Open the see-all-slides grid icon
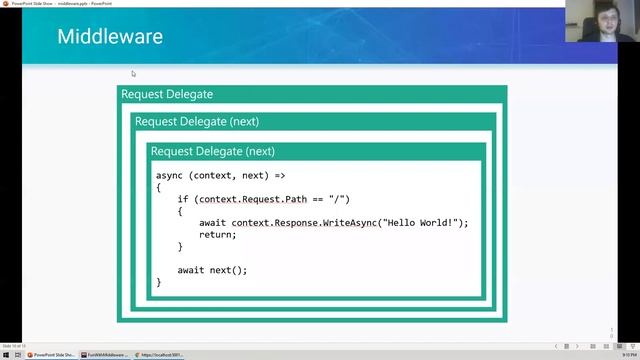This screenshot has height=360, width=640. (x=567, y=346)
